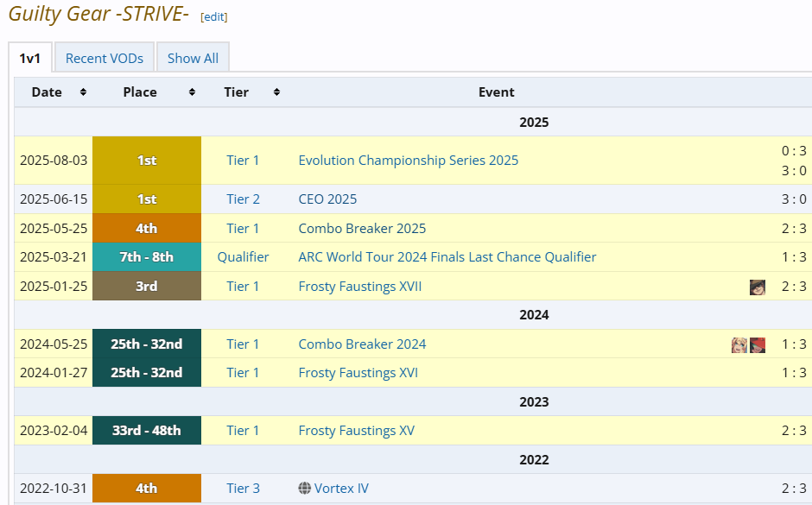
Task: Click the 3 : 0 score for CEO 2025
Action: click(x=794, y=199)
